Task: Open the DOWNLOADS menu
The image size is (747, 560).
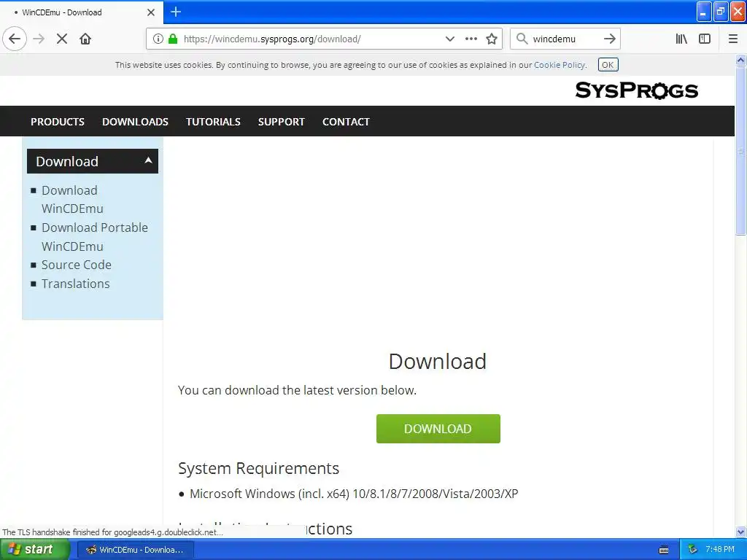Action: 135,122
